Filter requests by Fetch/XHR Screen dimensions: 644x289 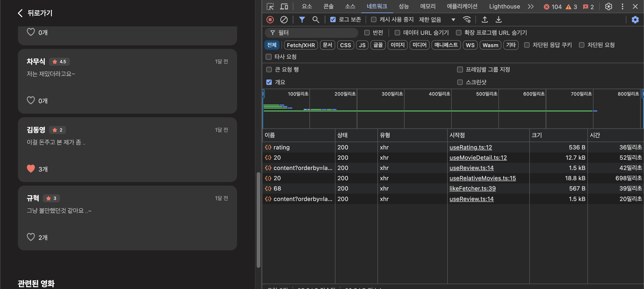[301, 45]
